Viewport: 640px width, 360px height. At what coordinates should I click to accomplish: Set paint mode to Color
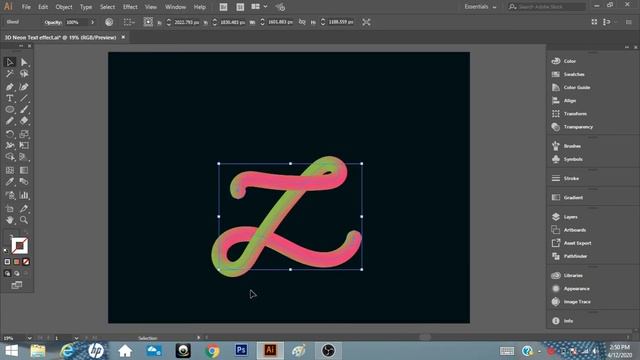pyautogui.click(x=7, y=262)
